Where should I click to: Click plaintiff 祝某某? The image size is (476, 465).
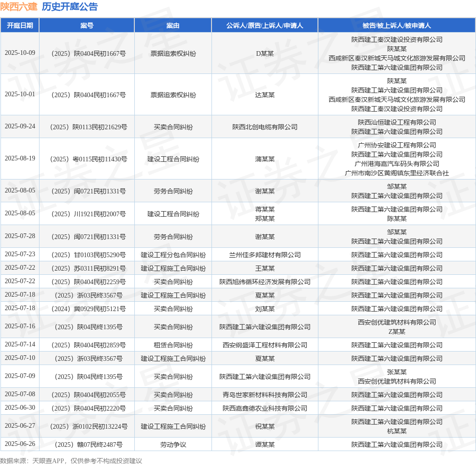coord(264,427)
